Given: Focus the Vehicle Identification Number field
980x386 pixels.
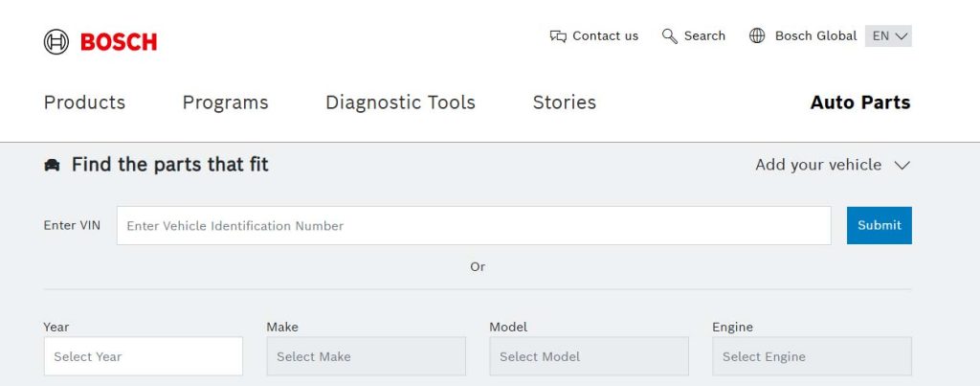Looking at the screenshot, I should [x=474, y=226].
